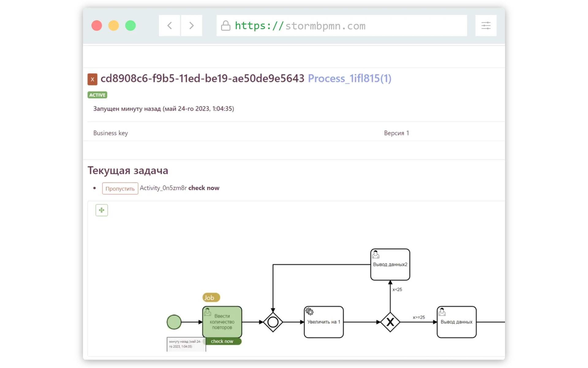This screenshot has width=588, height=368.
Task: Click the ACTIVE status badge
Action: 97,95
